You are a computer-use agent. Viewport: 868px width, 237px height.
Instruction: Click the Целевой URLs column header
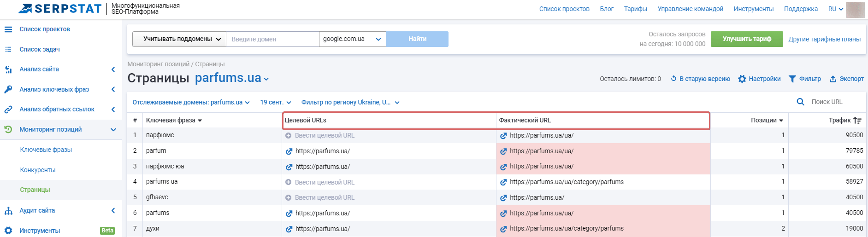[x=306, y=120]
